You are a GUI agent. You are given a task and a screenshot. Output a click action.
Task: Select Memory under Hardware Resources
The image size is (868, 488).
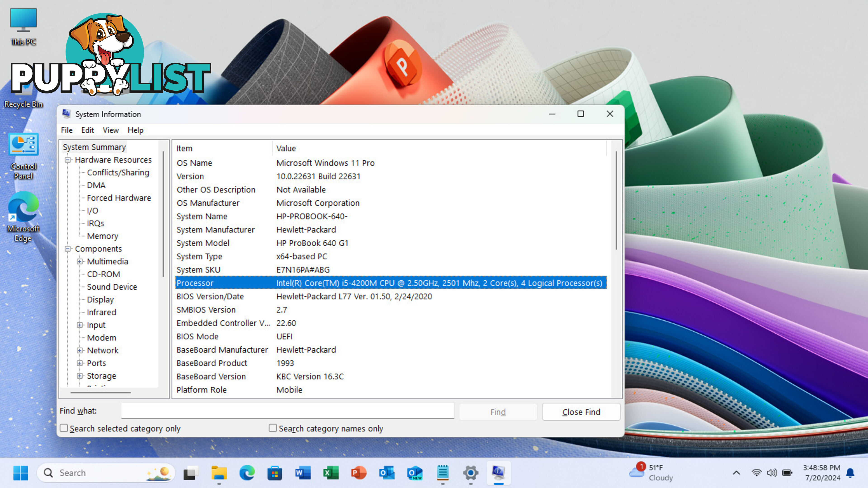coord(103,236)
